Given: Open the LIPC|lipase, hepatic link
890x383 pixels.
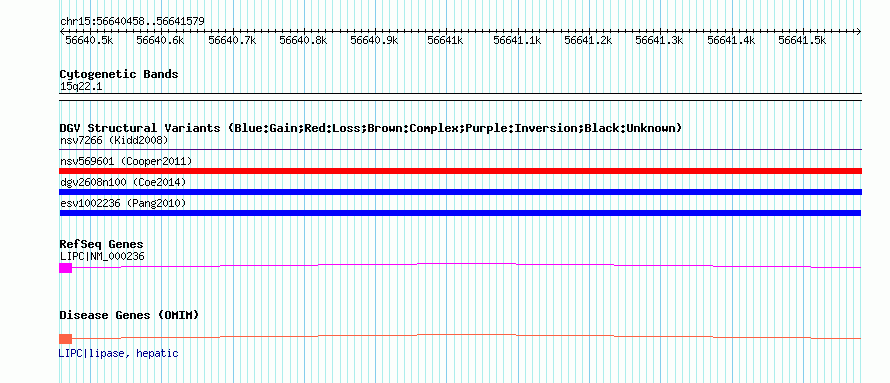Looking at the screenshot, I should 119,353.
